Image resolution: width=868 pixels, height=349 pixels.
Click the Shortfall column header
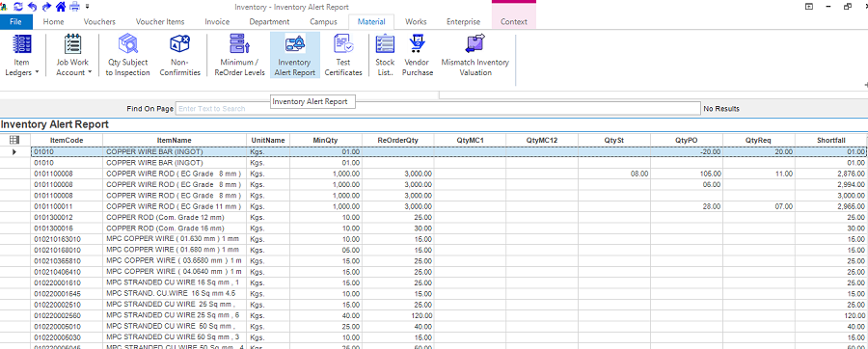pos(831,141)
